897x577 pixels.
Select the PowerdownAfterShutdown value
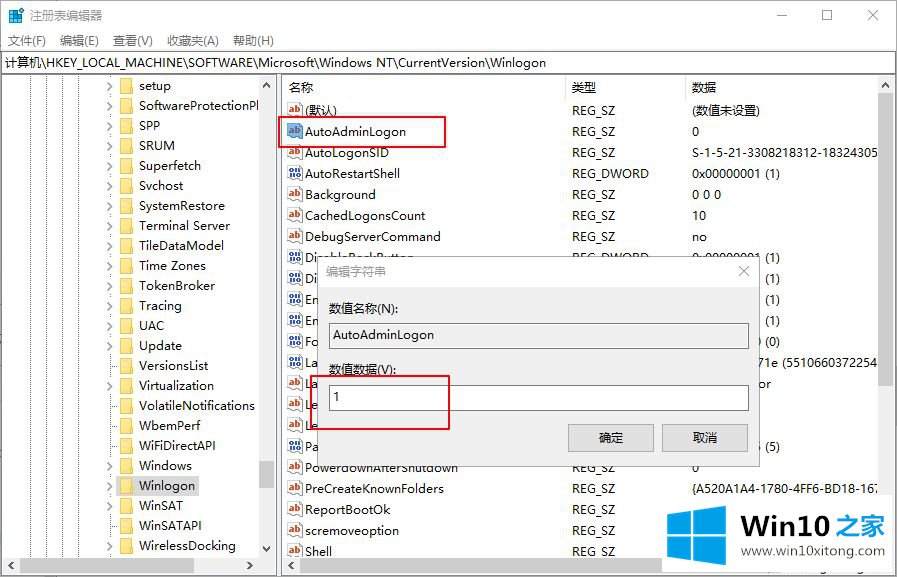pos(381,468)
